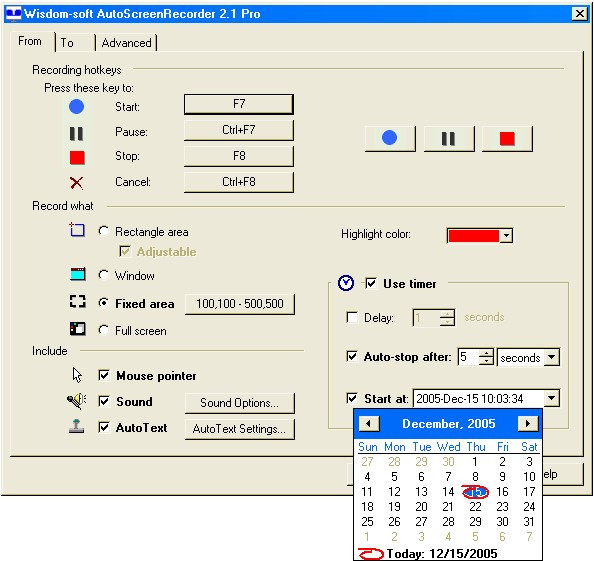The width and height of the screenshot is (594, 561).
Task: Enable the Delay checkbox
Action: 352,317
